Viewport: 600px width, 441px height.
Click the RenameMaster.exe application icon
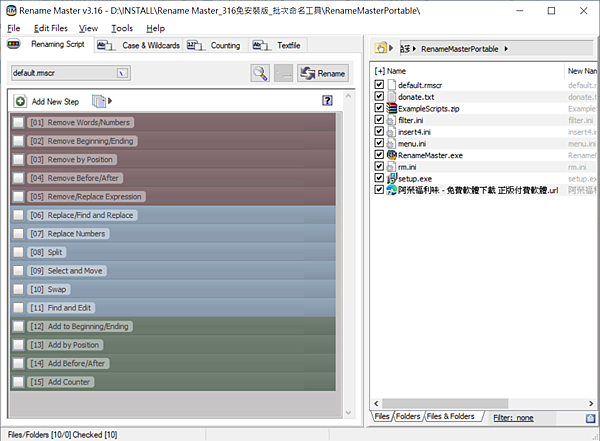(x=391, y=155)
